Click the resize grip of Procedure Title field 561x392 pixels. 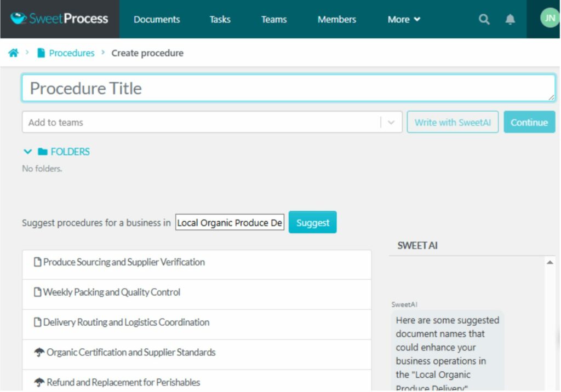coord(551,97)
